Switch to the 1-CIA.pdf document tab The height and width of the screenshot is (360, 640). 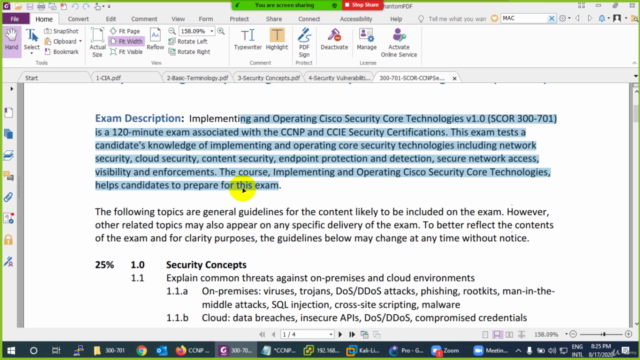(109, 78)
